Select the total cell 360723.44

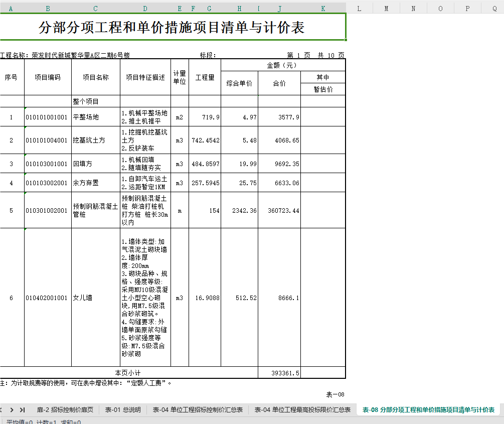(279, 210)
